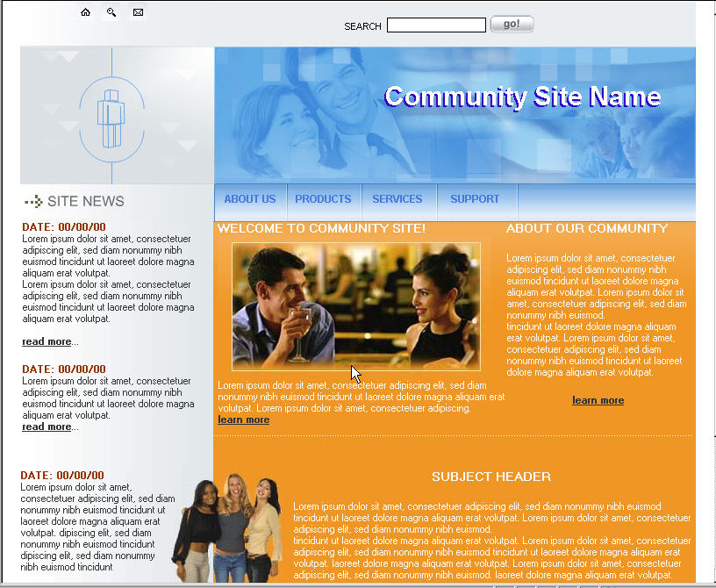Click the three women photo

tap(227, 527)
